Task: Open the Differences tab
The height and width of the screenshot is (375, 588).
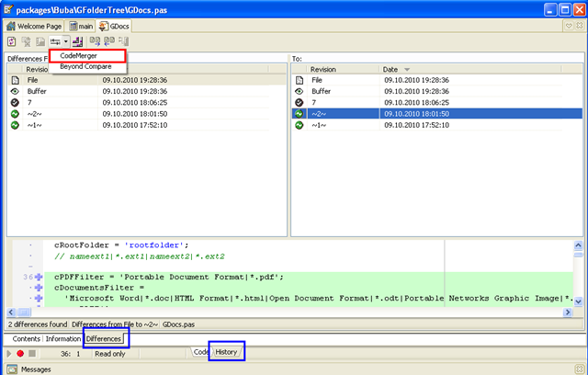Action: [x=104, y=339]
